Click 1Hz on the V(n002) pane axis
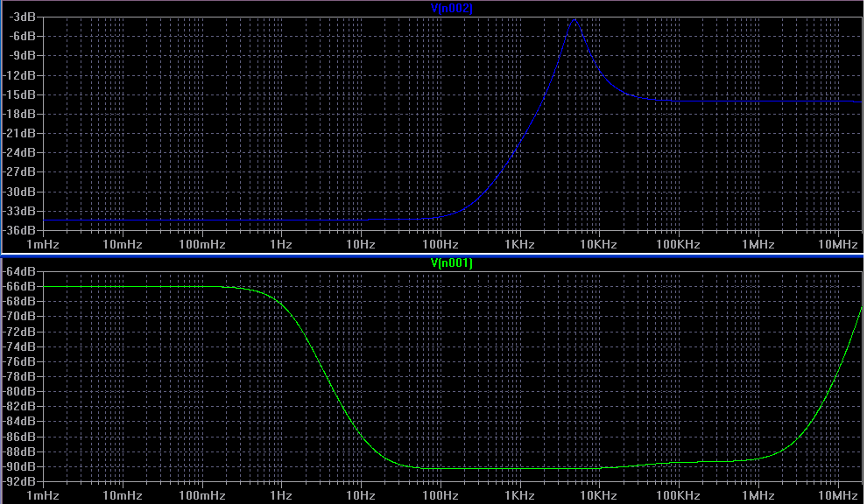Viewport: 867px width, 504px height. pos(281,244)
